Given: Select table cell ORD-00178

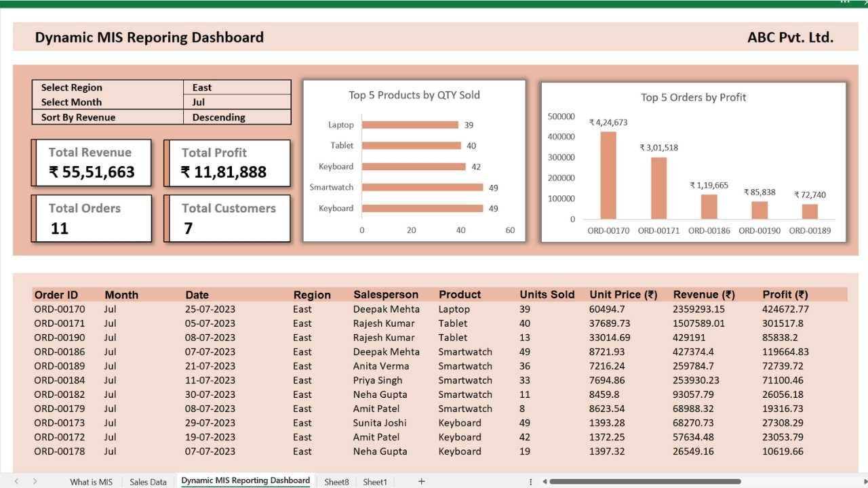Looking at the screenshot, I should pyautogui.click(x=60, y=451).
